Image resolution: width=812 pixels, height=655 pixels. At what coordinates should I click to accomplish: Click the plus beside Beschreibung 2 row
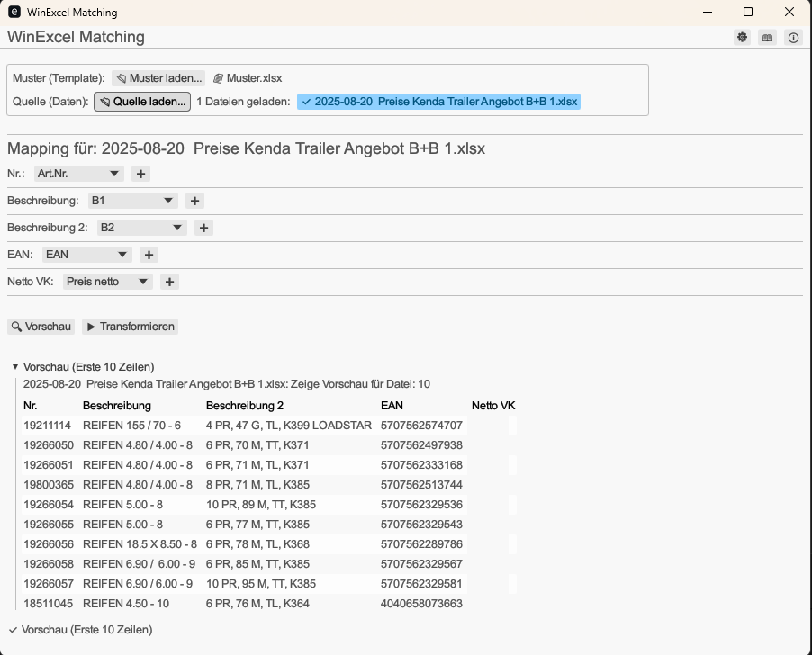point(203,228)
